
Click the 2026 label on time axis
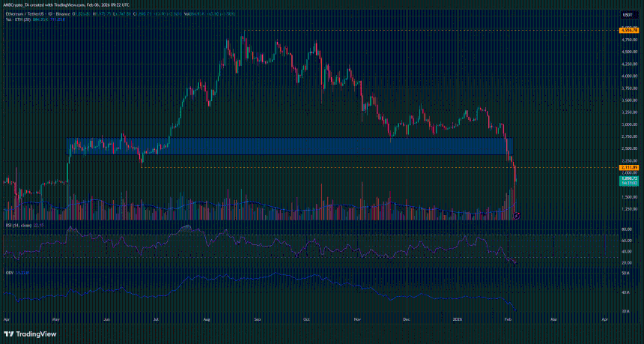click(457, 319)
